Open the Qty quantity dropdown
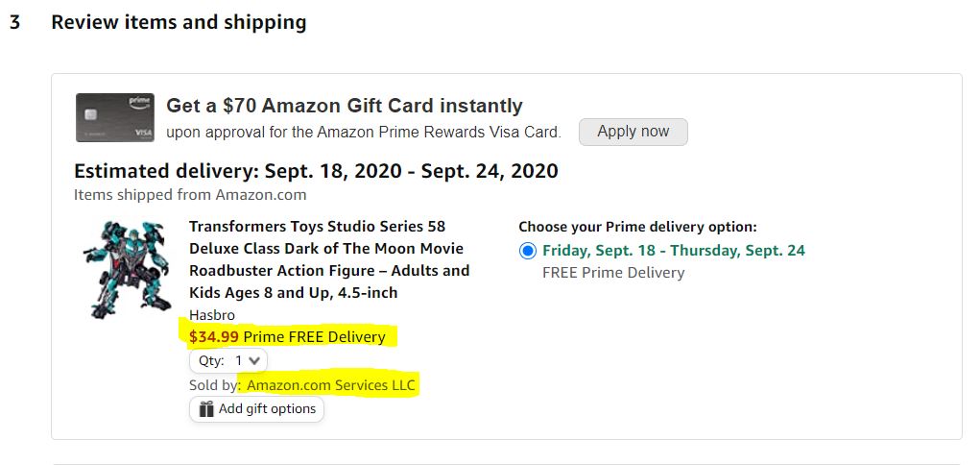Image resolution: width=980 pixels, height=465 pixels. tap(228, 361)
